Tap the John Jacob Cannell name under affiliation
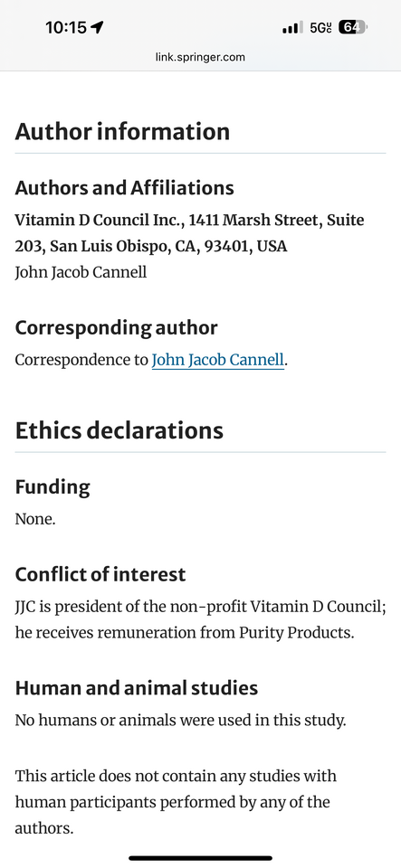 81,272
